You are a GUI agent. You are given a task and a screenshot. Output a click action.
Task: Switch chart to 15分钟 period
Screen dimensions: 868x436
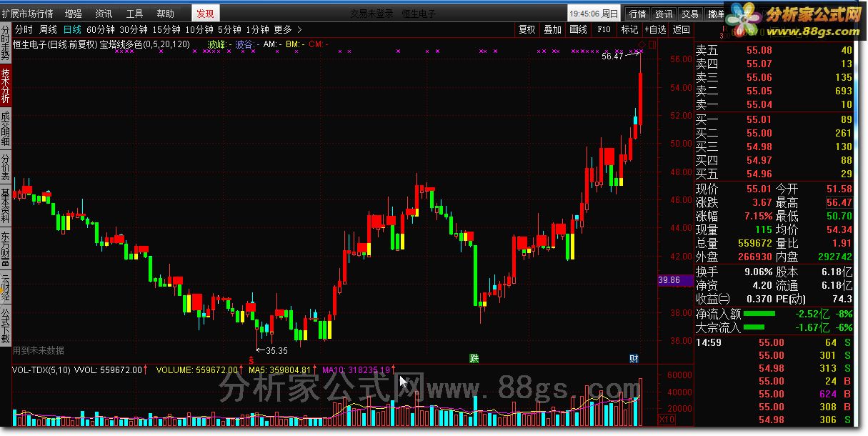(166, 29)
